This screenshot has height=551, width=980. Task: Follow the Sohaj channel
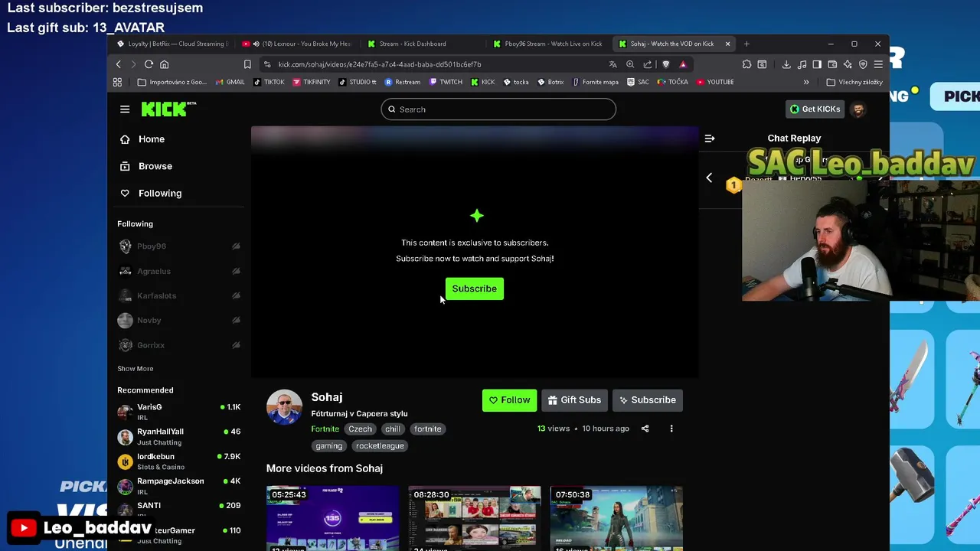click(509, 400)
